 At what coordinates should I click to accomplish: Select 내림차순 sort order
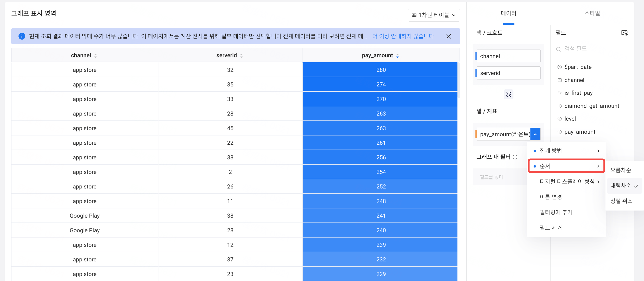coord(624,186)
